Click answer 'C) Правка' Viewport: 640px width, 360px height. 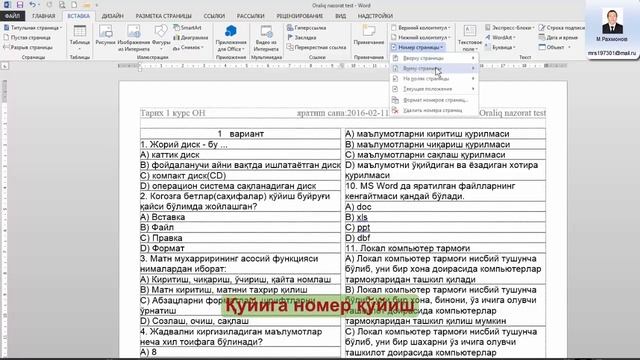click(161, 238)
